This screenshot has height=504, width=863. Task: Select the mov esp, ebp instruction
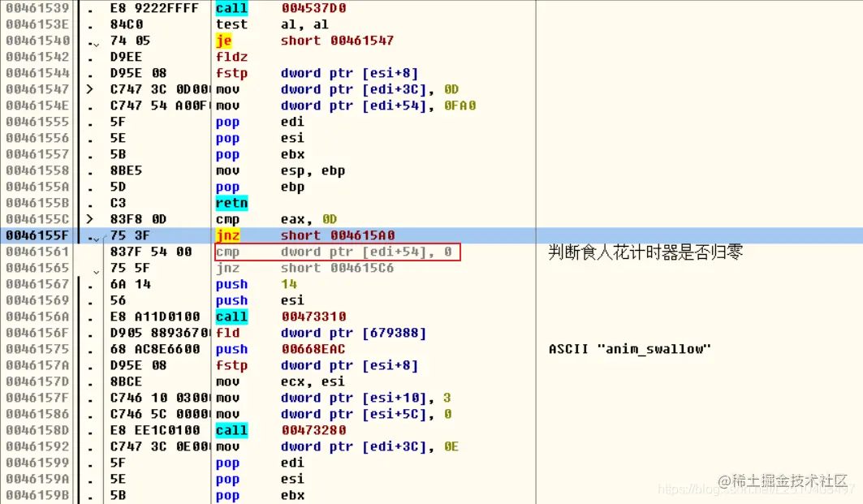[280, 170]
